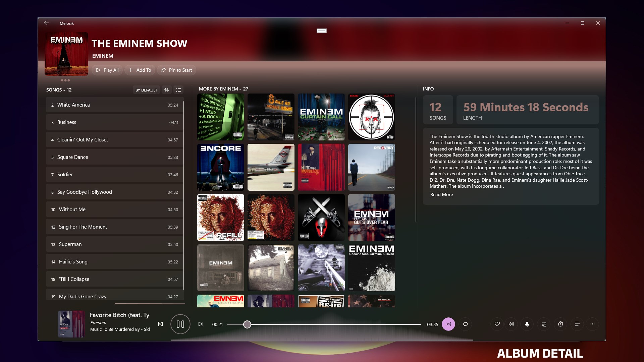
Task: Click the MORE BY EMINEM scrollbar
Action: (416, 160)
